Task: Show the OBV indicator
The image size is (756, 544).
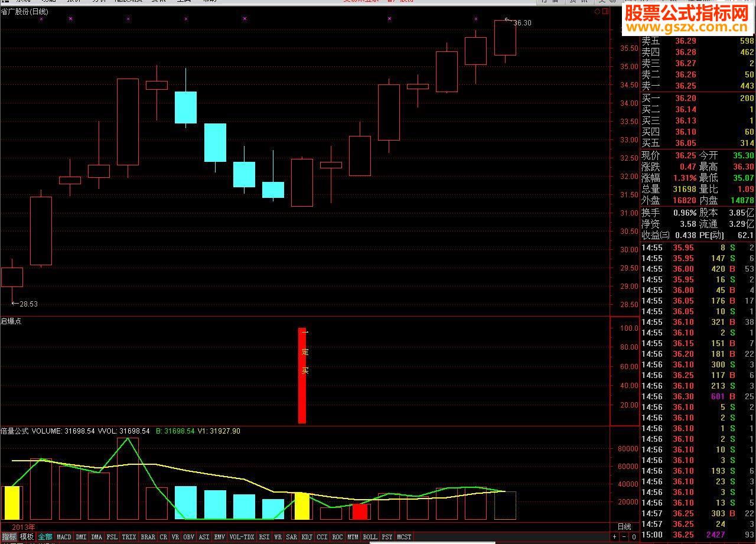Action: pyautogui.click(x=189, y=537)
